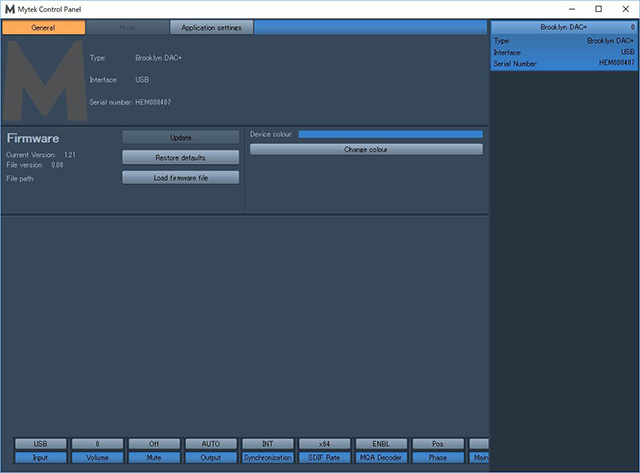Switch to the General tab
This screenshot has height=473, width=640.
(43, 27)
